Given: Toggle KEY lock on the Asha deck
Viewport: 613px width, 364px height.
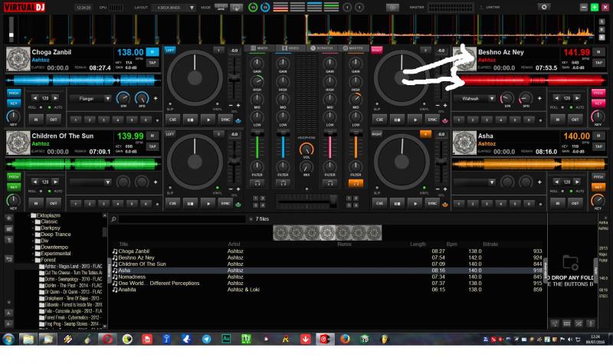Looking at the screenshot, I should click(x=598, y=187).
